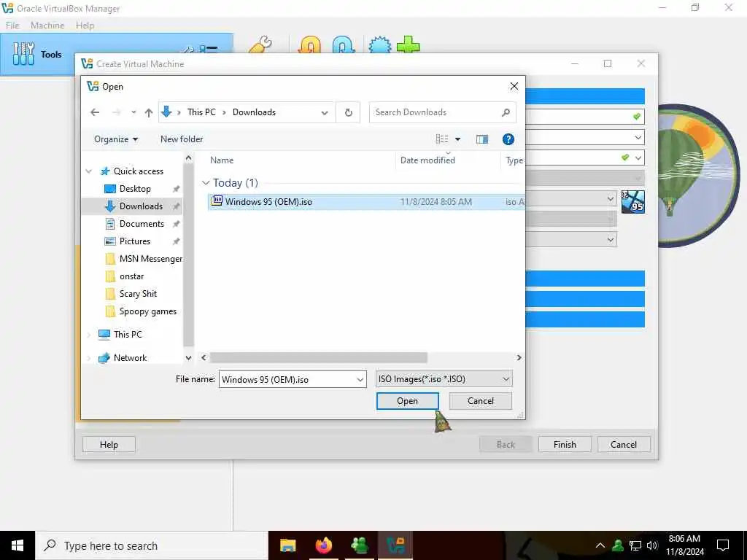Go forward in the Open dialog
The width and height of the screenshot is (747, 560).
[x=116, y=112]
